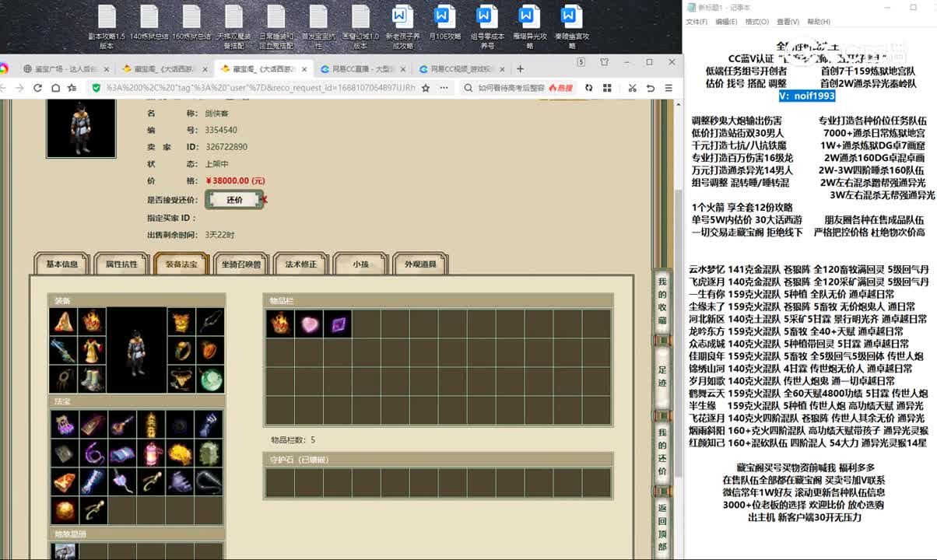Click the glowing orange orb treasure icon
937x560 pixels.
point(63,510)
